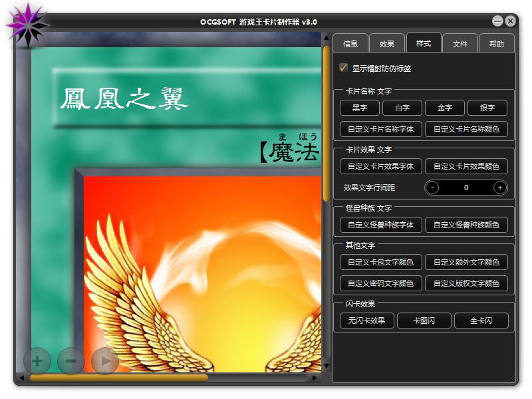Set card name text to 黑字
Screen dimensions: 532x399
tap(360, 108)
